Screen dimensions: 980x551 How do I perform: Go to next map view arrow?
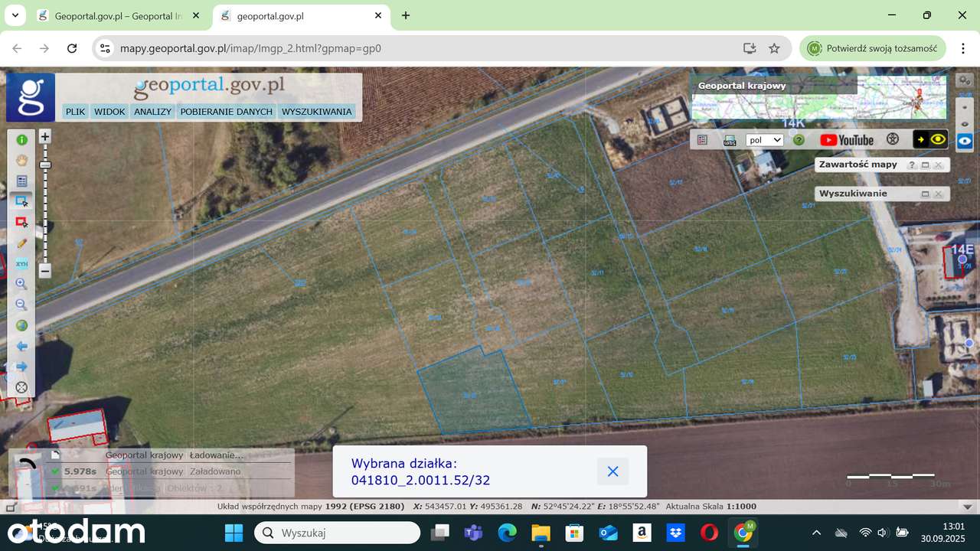point(21,367)
